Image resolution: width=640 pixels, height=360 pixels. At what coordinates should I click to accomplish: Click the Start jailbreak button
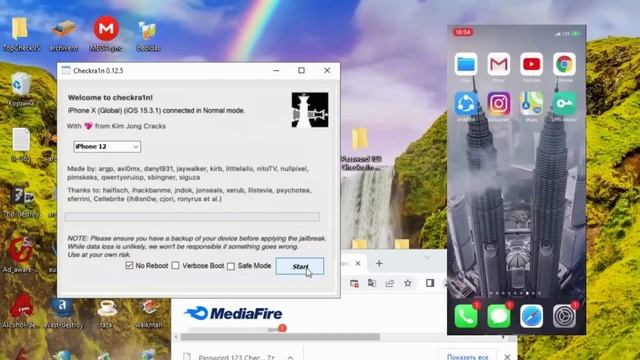300,267
